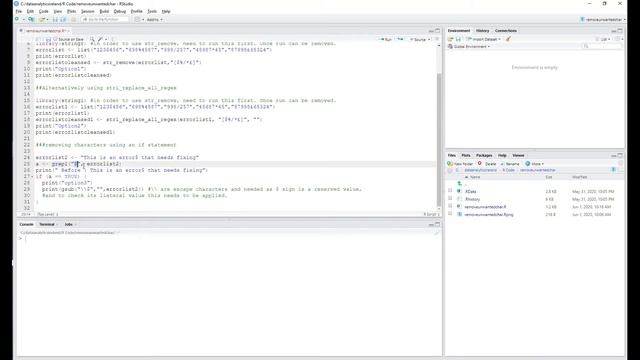640x360 pixels.
Task: Open the project menu at top right
Action: click(602, 19)
